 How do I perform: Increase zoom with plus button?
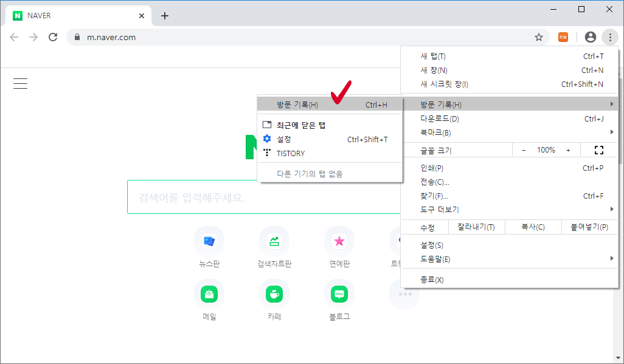(x=568, y=150)
